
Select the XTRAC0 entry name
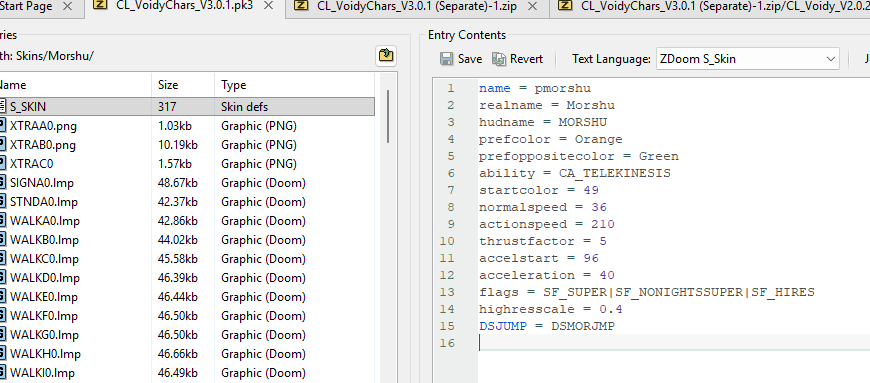click(x=32, y=163)
